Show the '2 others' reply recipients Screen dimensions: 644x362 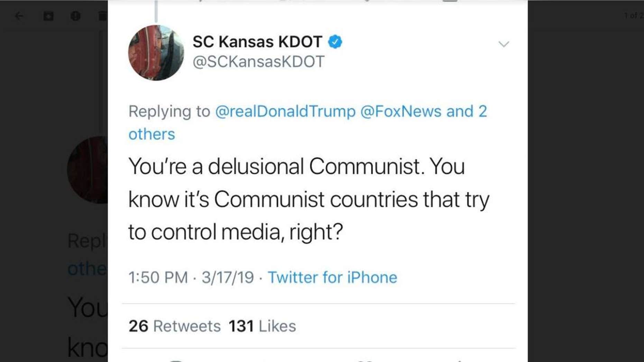tap(308, 123)
